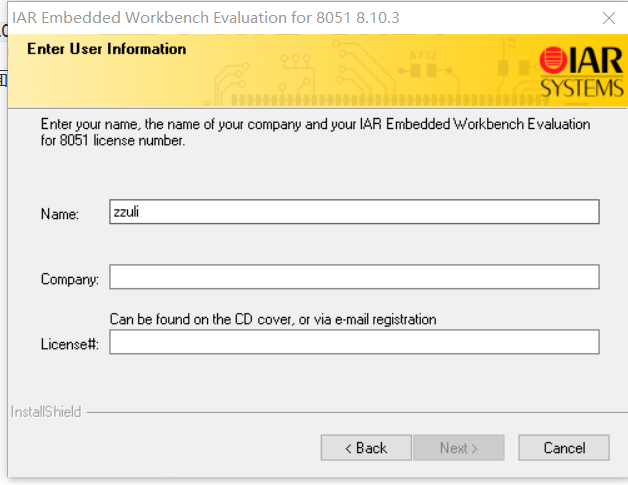Click the divider line beside InstallShield

357,412
